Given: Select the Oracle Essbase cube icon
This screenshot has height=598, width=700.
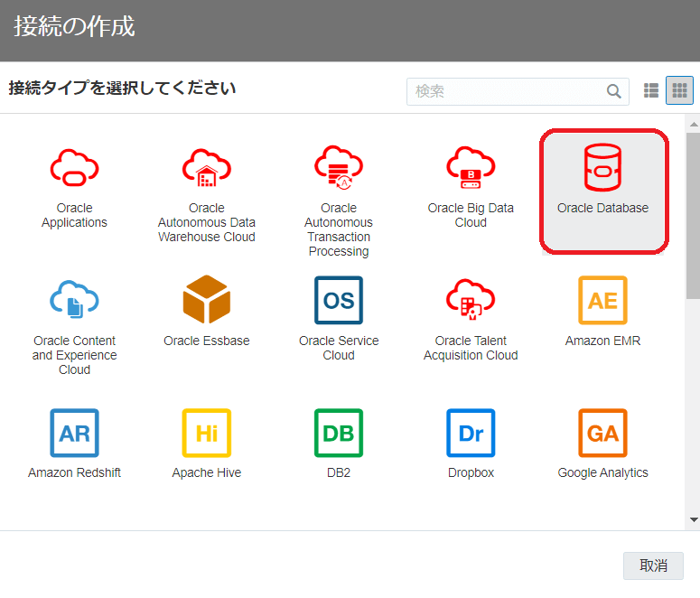Looking at the screenshot, I should (x=206, y=300).
